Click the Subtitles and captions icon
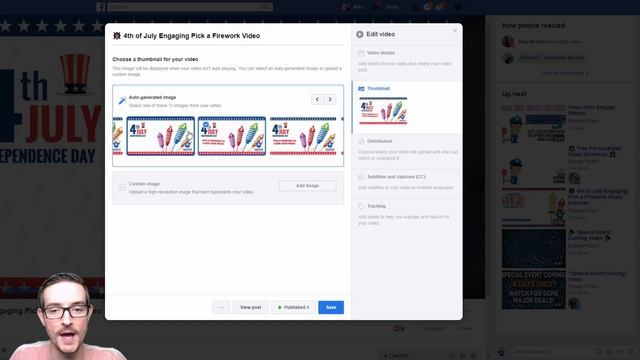The image size is (640, 360). (361, 177)
